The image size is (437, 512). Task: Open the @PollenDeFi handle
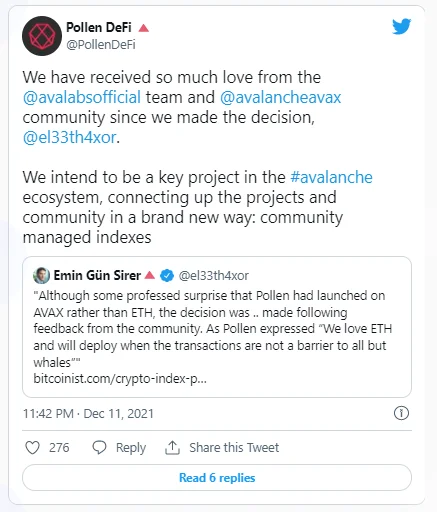pyautogui.click(x=101, y=45)
